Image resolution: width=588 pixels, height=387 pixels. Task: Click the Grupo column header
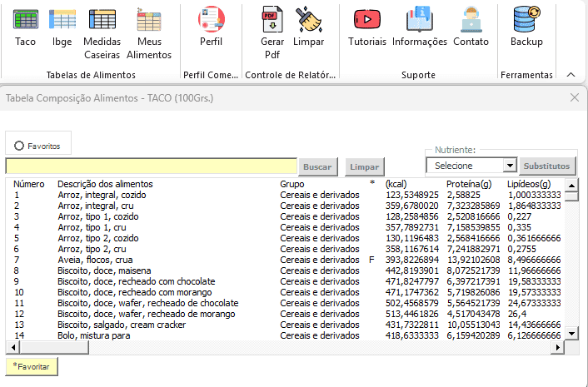pyautogui.click(x=292, y=184)
